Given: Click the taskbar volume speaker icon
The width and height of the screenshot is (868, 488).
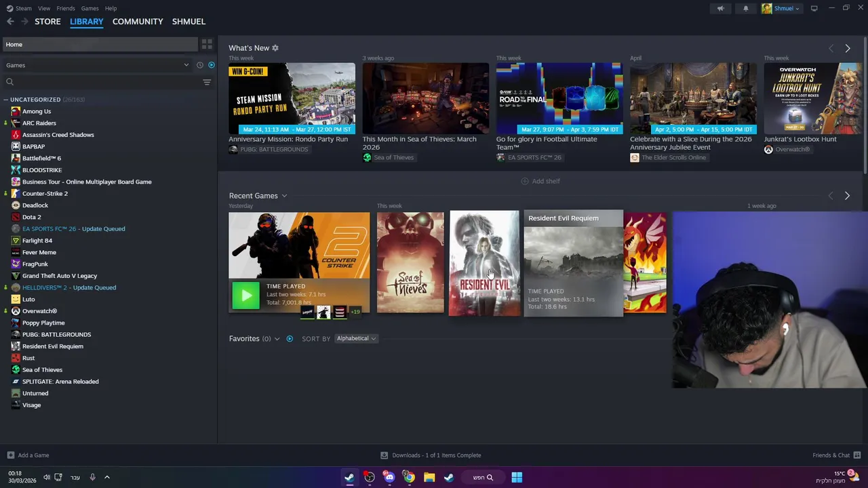Looking at the screenshot, I should tap(47, 477).
